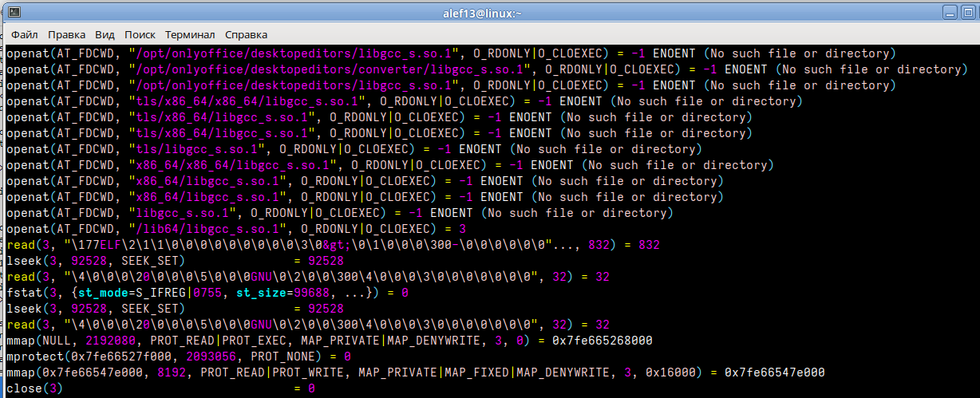The image size is (980, 398).
Task: Click path "tls/x86_64/x86_64/libgcc_s.so.1"
Action: pyautogui.click(x=248, y=101)
